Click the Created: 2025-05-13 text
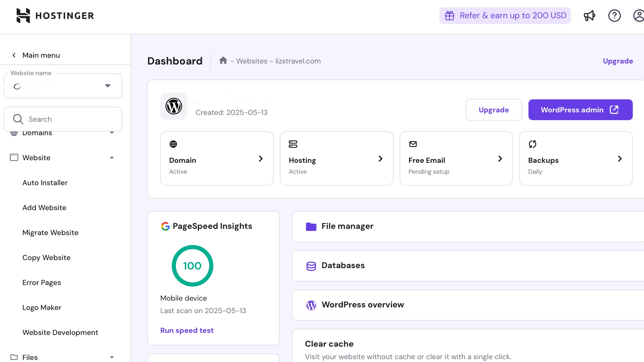This screenshot has height=362, width=644. [x=232, y=112]
